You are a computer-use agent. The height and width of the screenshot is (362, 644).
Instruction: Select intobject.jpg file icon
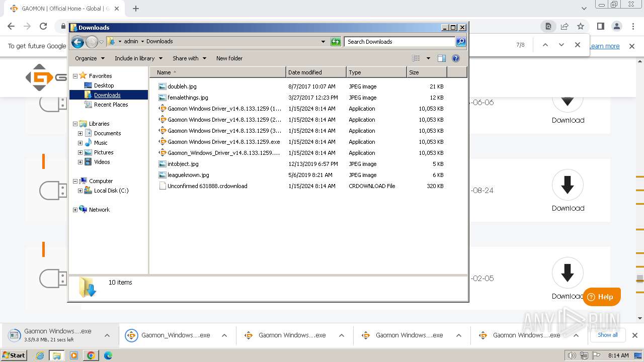[x=162, y=164]
